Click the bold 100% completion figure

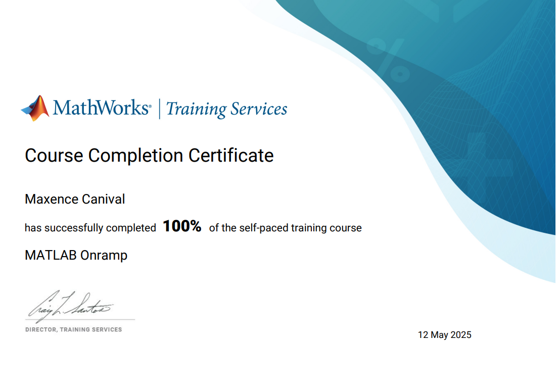pos(182,227)
